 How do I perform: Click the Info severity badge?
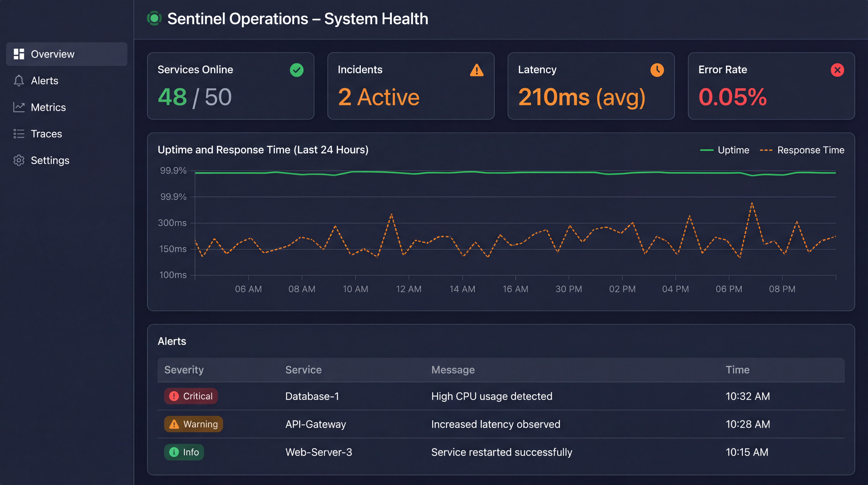coord(184,452)
